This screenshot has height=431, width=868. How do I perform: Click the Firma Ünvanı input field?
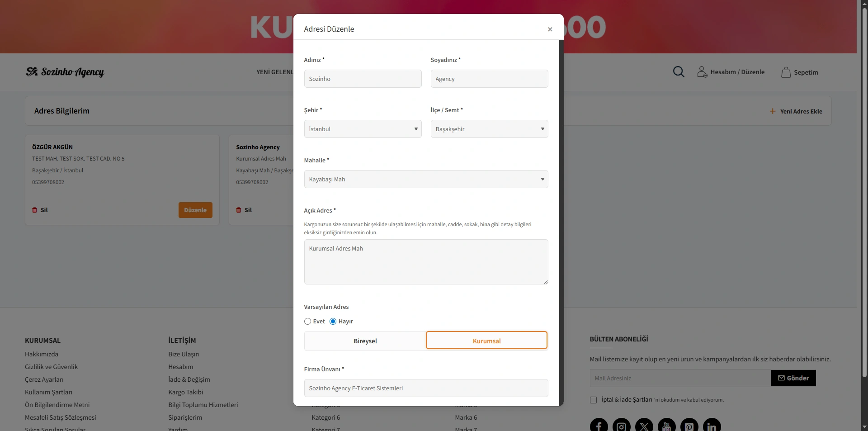(x=426, y=388)
